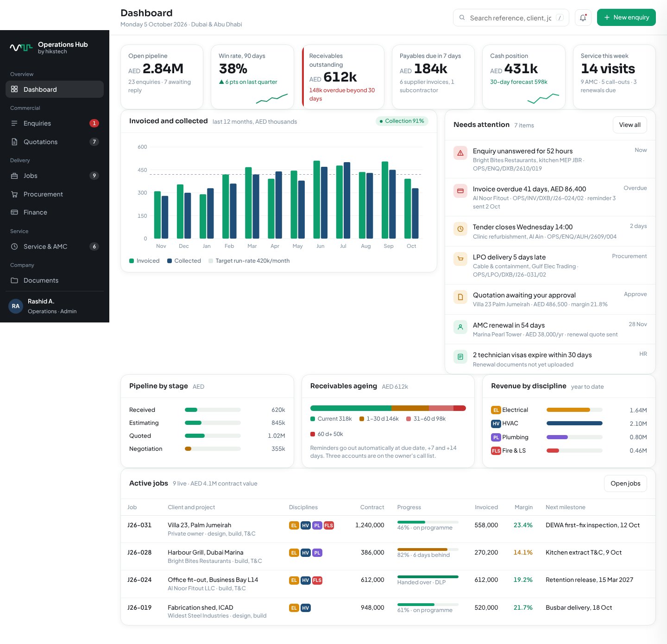The width and height of the screenshot is (667, 644).
Task: Click Approve on quotation awaiting approval
Action: (x=635, y=294)
